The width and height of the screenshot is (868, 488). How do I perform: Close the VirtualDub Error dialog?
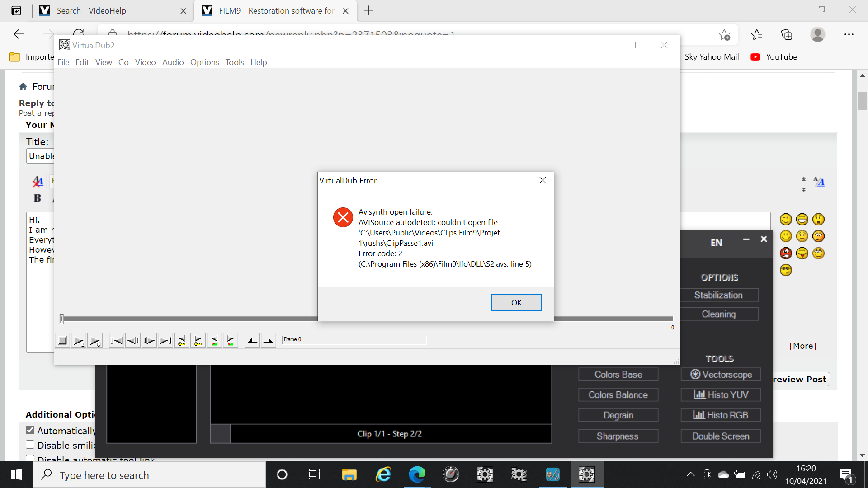[x=542, y=180]
